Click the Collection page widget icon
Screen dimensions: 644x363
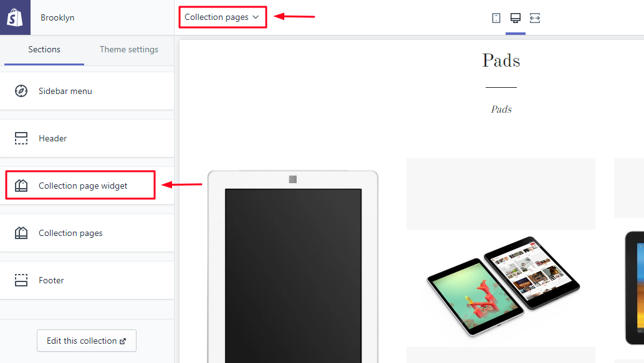tap(21, 186)
